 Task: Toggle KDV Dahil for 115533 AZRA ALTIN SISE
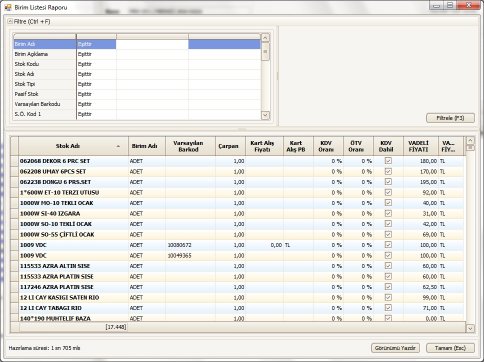point(388,266)
